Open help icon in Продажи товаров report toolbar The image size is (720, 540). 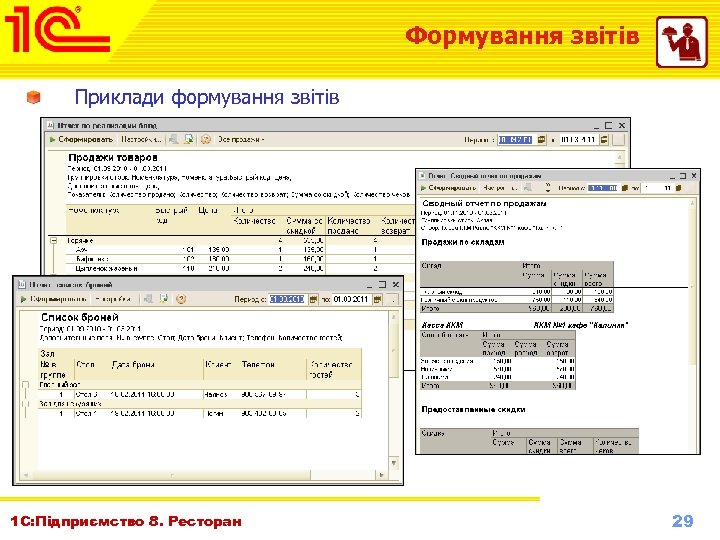206,140
